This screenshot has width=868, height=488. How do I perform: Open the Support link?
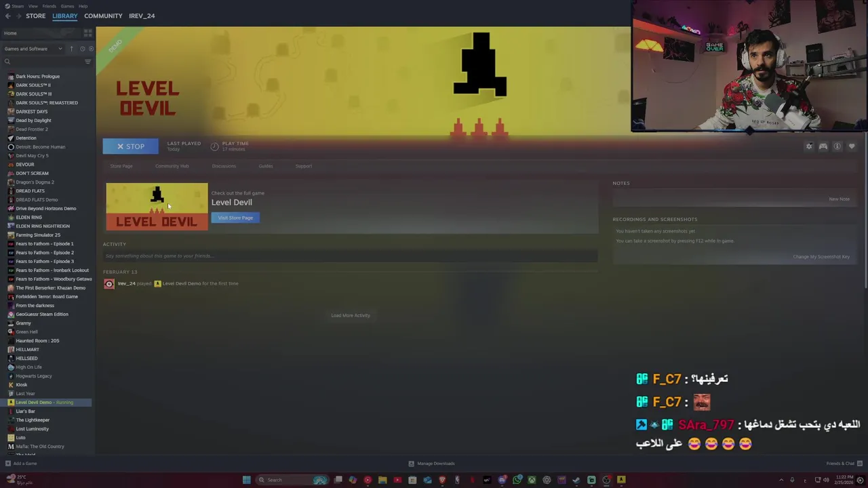click(303, 166)
